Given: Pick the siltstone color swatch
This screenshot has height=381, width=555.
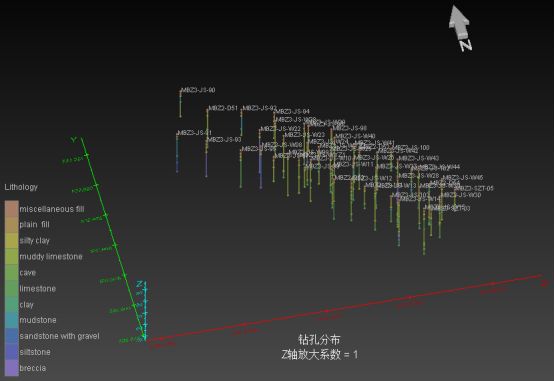Looking at the screenshot, I should click(12, 352).
